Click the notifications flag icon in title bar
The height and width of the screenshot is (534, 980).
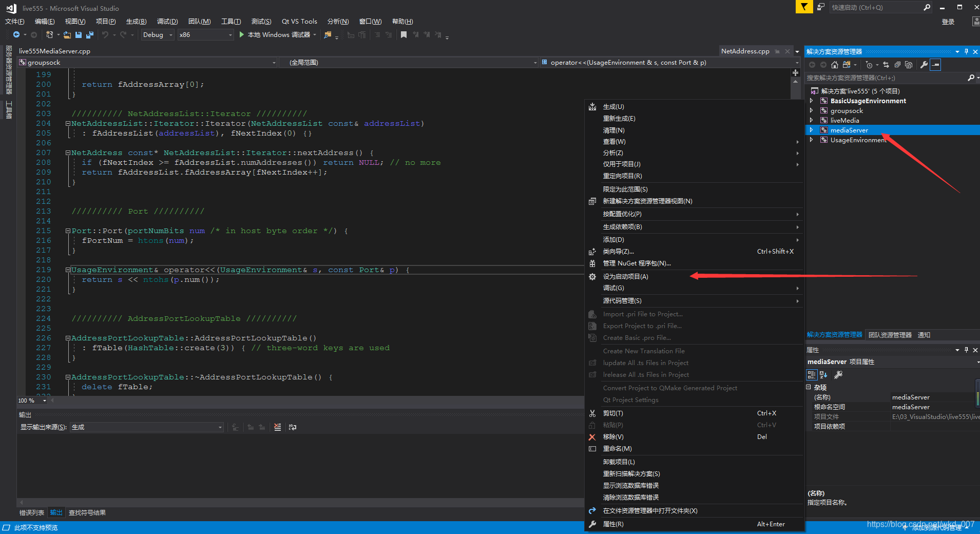(x=804, y=7)
